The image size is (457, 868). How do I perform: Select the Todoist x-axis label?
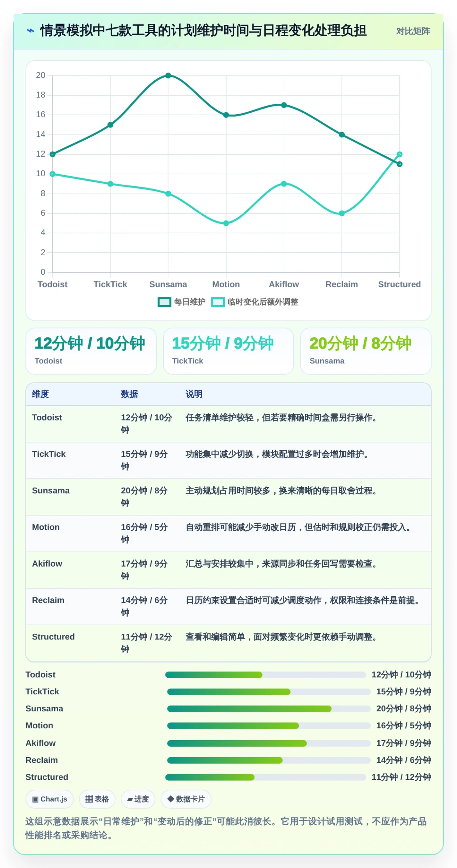53,284
